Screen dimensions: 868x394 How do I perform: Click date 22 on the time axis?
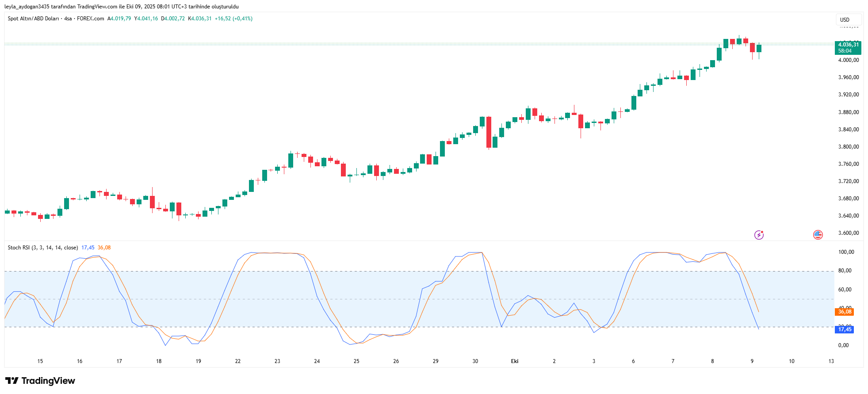[x=238, y=361]
